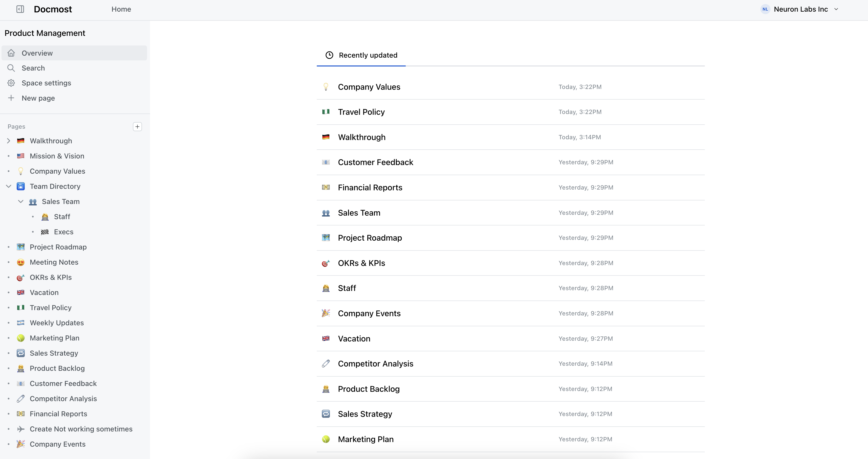868x459 pixels.
Task: Collapse the Sales Team subtree chevron
Action: 20,201
